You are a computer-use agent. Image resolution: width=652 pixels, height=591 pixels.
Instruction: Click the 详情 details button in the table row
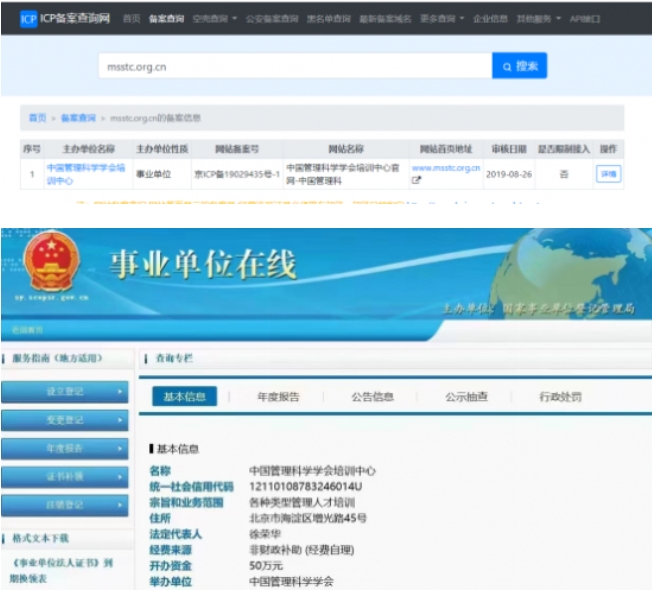pos(608,174)
